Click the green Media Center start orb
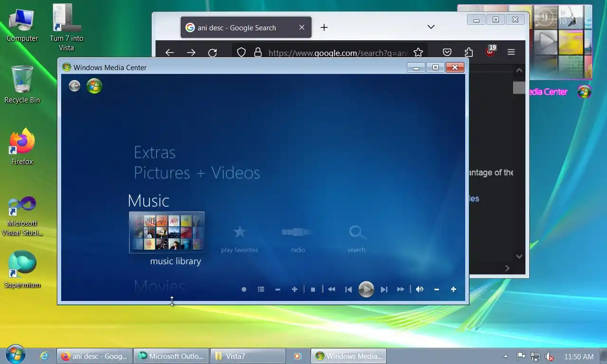The height and width of the screenshot is (364, 607). 94,86
